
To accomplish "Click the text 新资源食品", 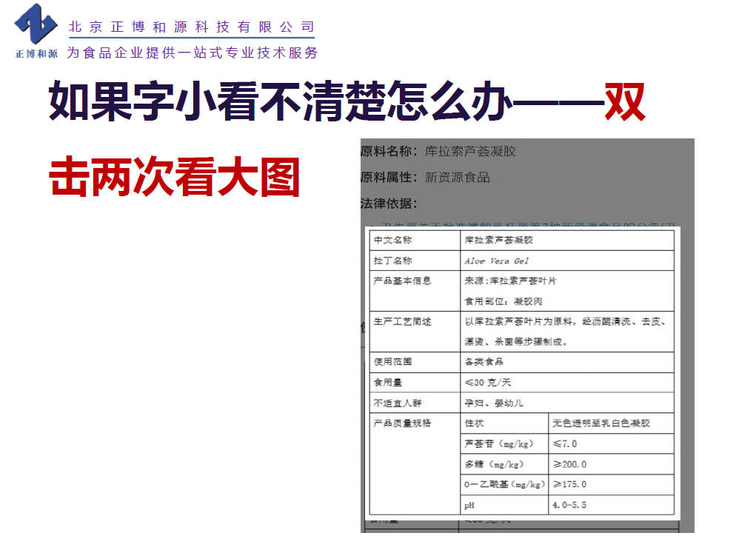I will [458, 178].
